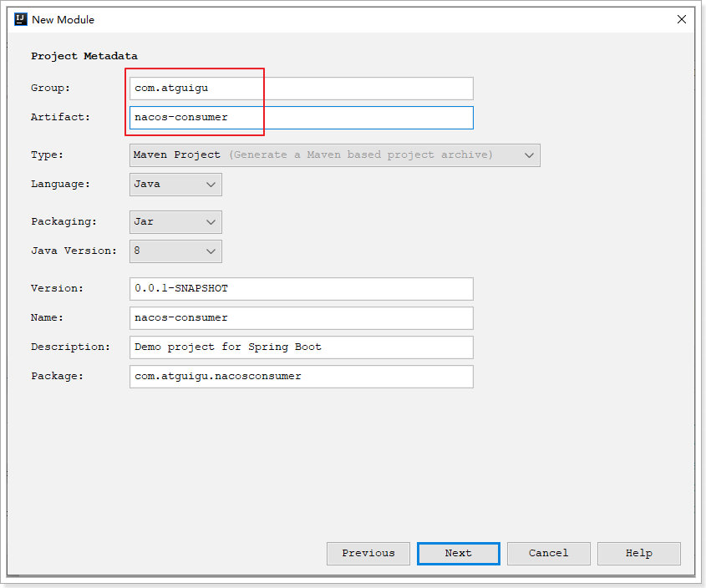Click the New Module title text
The height and width of the screenshot is (588, 706).
63,20
